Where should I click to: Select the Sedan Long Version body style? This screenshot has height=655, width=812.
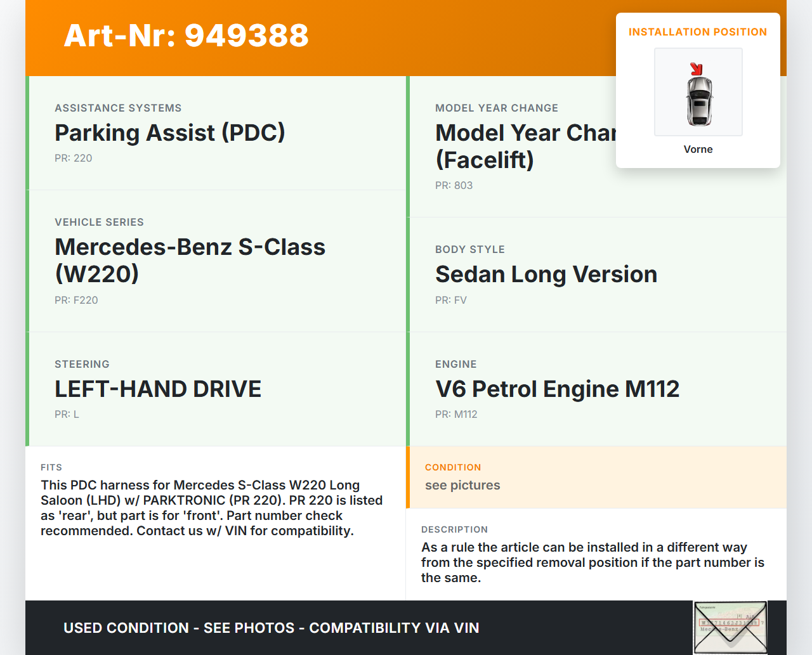[x=546, y=275]
